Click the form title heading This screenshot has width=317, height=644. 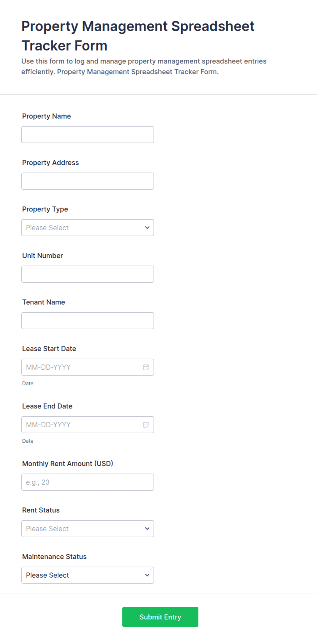tap(138, 36)
